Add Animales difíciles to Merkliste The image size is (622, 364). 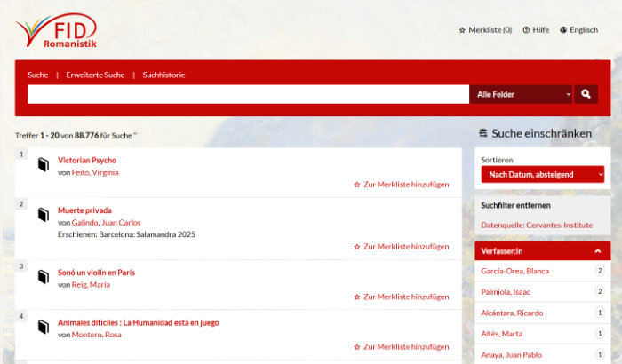pos(401,346)
